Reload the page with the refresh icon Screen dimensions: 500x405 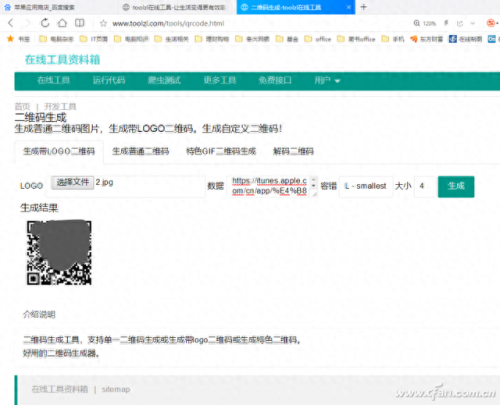pos(45,23)
